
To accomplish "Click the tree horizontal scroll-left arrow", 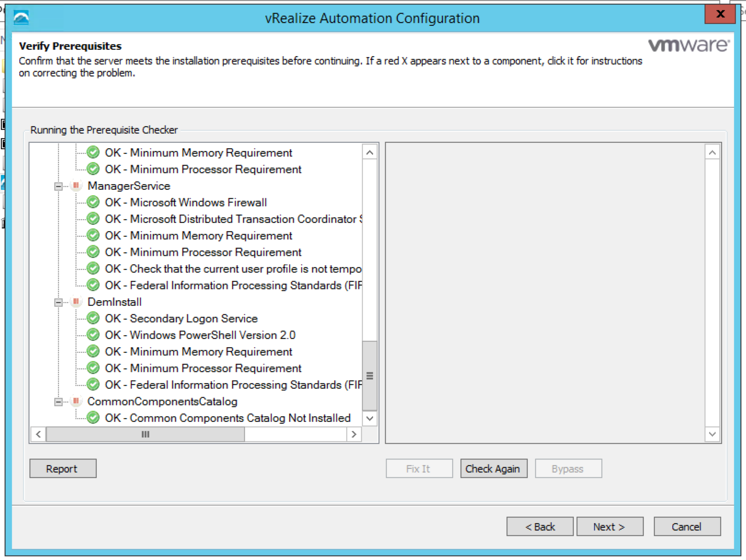I will click(x=38, y=434).
